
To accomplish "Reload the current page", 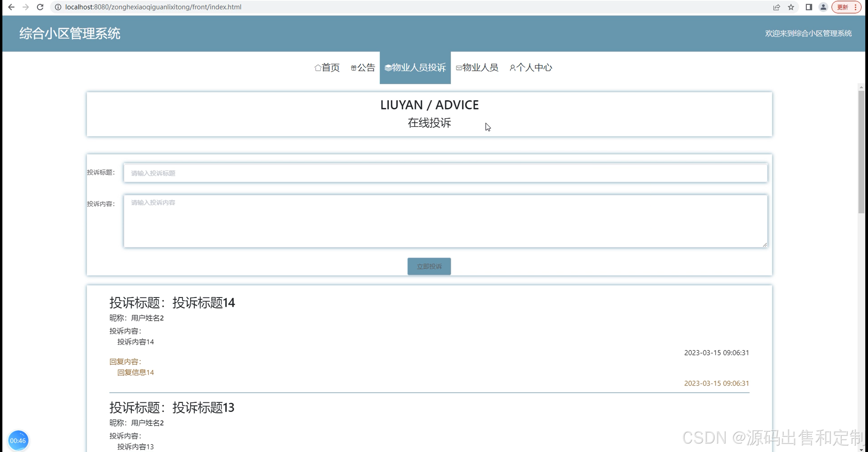I will click(x=40, y=7).
